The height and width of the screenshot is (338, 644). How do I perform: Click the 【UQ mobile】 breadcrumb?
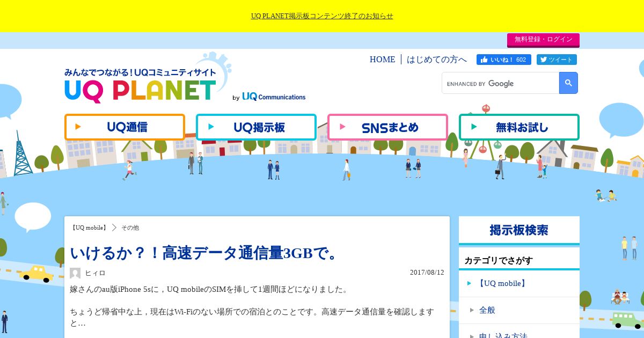(90, 227)
